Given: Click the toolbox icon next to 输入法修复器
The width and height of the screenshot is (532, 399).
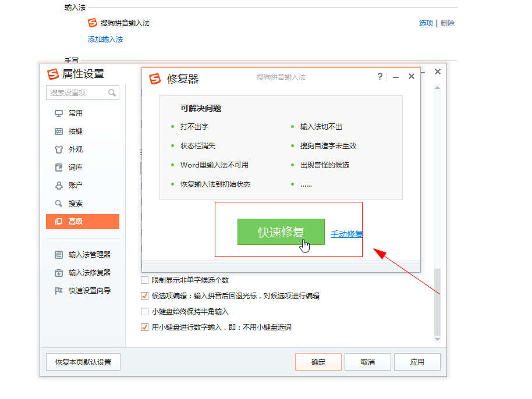Looking at the screenshot, I should (59, 273).
